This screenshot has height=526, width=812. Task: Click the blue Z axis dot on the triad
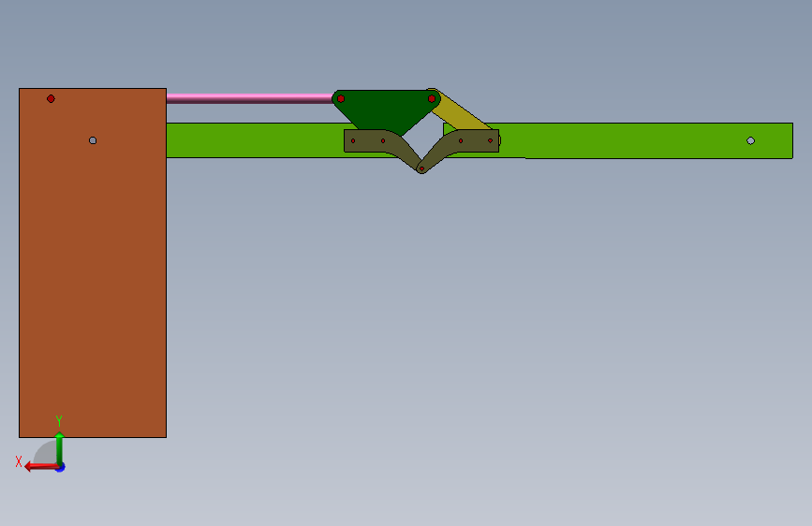61,468
